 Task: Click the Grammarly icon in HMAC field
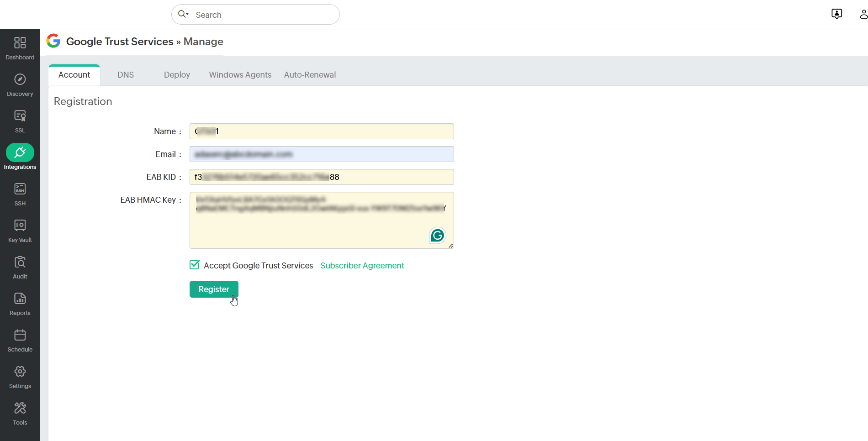point(437,236)
